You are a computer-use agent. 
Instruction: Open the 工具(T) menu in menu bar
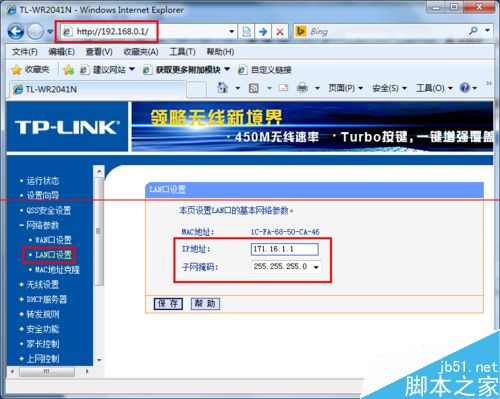pos(182,52)
